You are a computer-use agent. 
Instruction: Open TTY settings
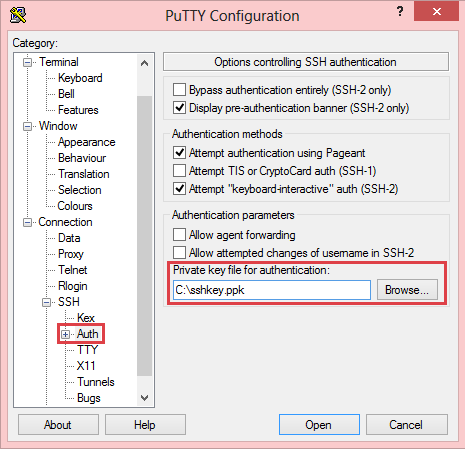[87, 350]
